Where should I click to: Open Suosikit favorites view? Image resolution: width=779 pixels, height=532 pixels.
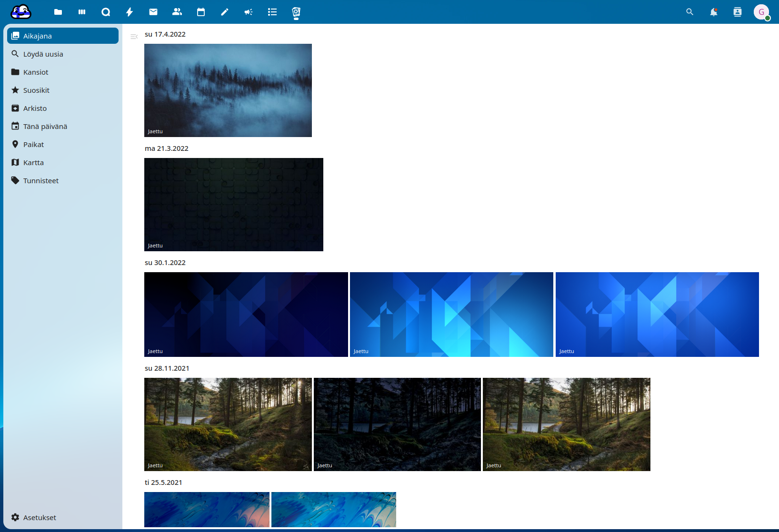[63, 90]
